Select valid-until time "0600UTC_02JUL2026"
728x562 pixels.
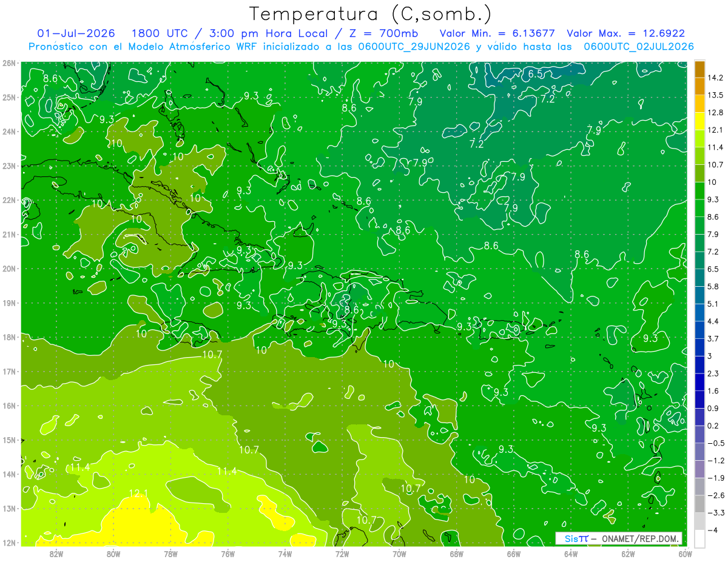pos(639,46)
